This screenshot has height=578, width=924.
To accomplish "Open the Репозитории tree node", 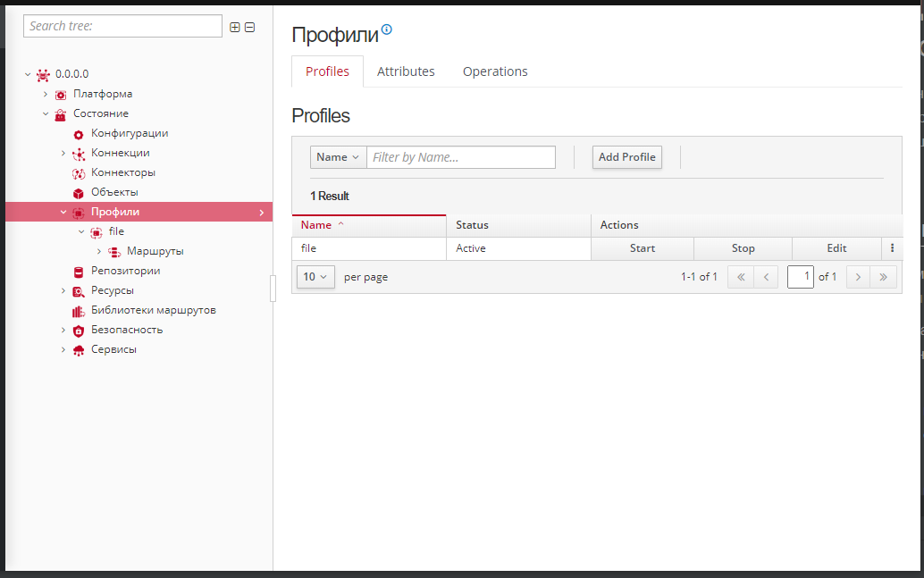I will point(125,271).
